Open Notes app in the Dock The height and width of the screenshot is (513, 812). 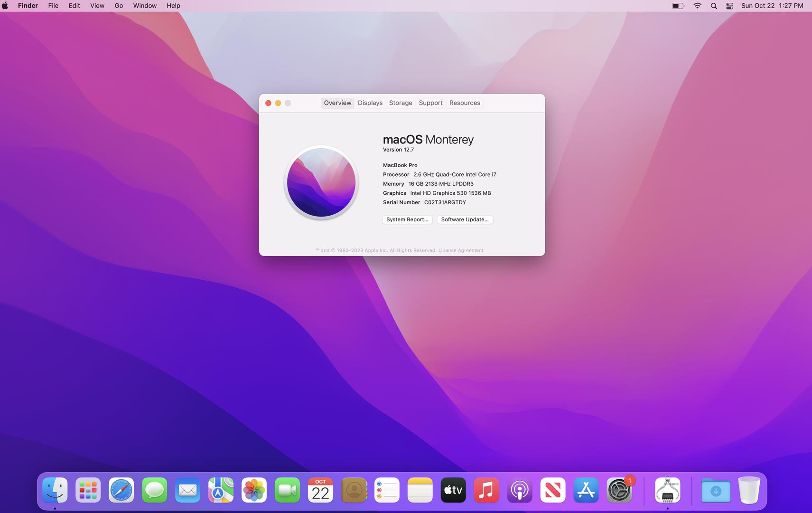point(420,490)
